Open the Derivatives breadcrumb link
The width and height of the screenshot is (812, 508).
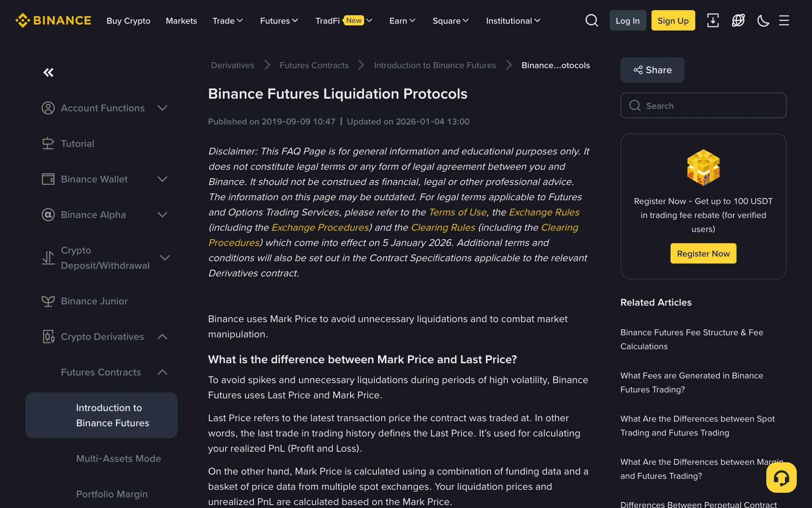[233, 65]
